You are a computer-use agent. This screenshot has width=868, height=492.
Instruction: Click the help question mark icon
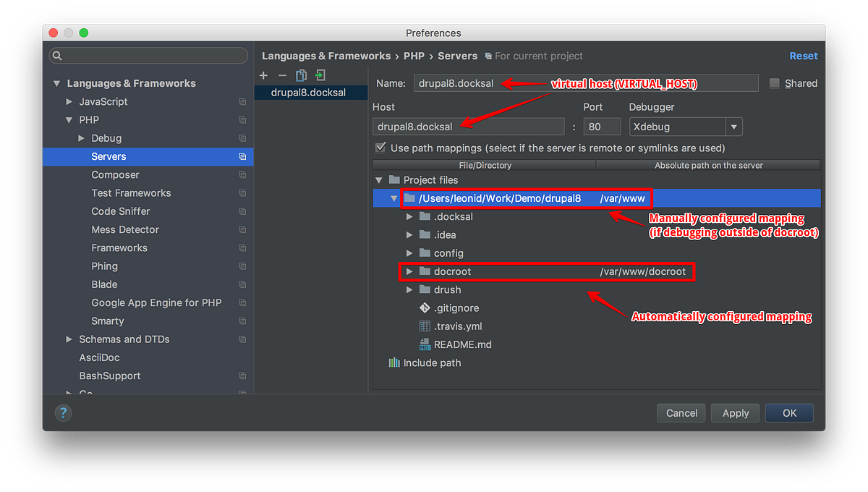(63, 412)
